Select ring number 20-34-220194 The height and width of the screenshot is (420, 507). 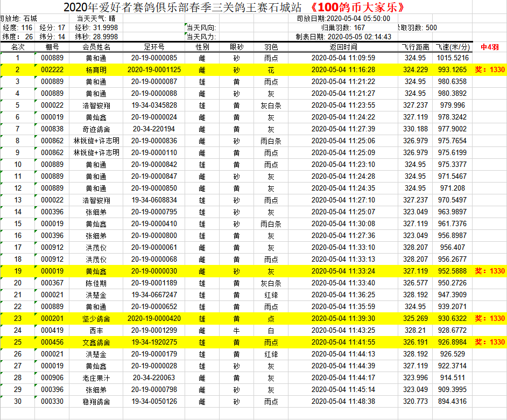[154, 129]
